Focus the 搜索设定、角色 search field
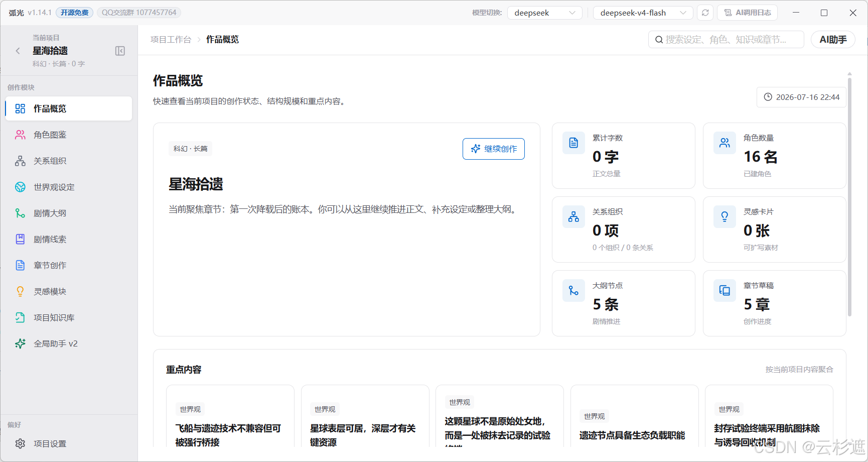The height and width of the screenshot is (462, 868). click(726, 39)
